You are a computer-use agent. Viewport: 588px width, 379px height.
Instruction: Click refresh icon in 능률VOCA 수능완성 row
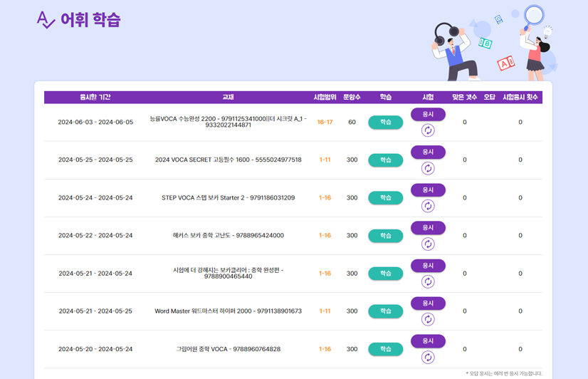(x=428, y=130)
